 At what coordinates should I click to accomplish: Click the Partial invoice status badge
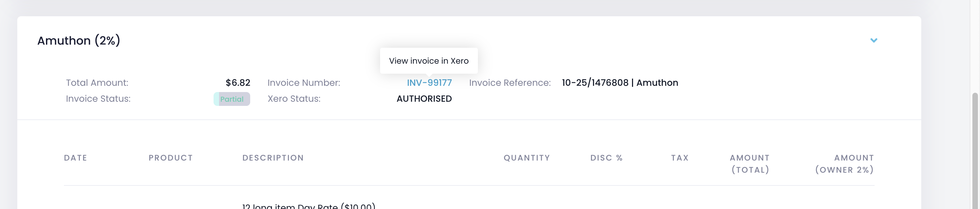click(232, 99)
